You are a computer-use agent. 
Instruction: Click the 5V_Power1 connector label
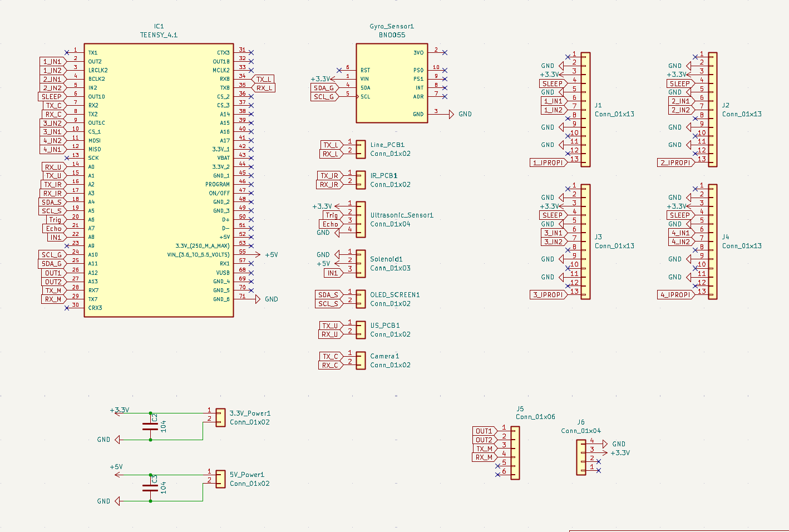pos(247,474)
